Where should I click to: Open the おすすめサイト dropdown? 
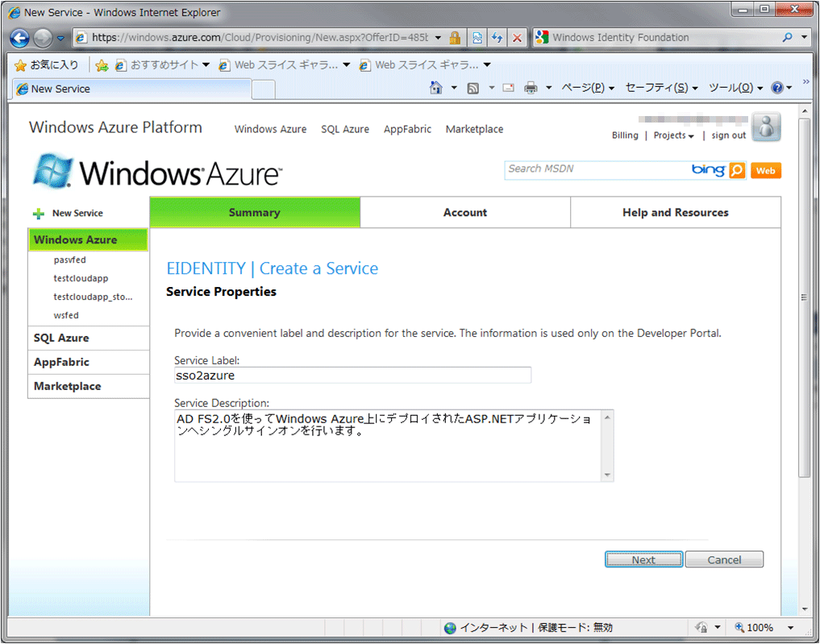(x=206, y=64)
